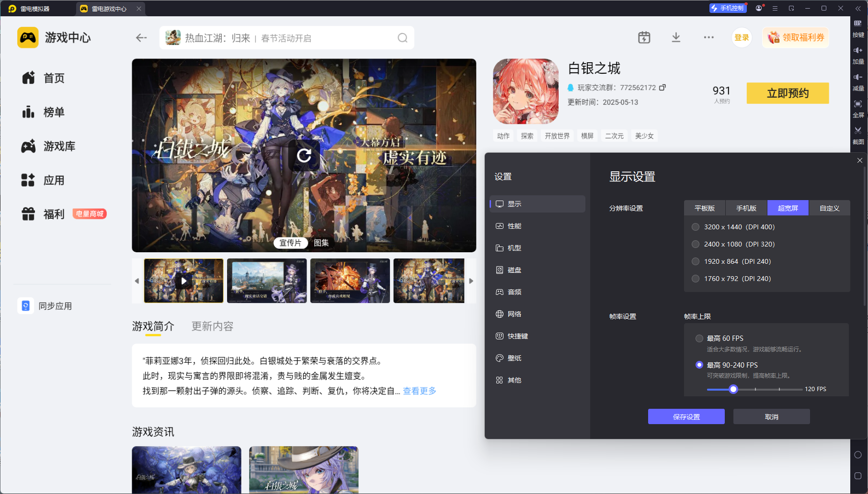Viewport: 868px width, 494px height.
Task: Click the square recent apps button
Action: pos(858,476)
